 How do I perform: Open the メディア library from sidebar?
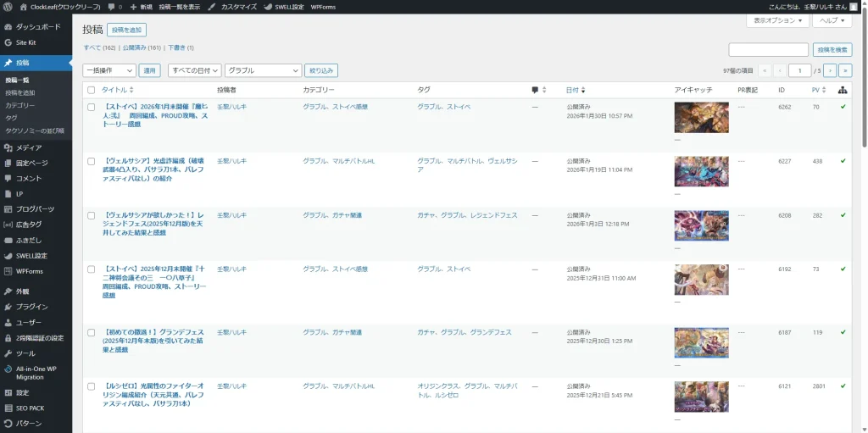tap(29, 147)
